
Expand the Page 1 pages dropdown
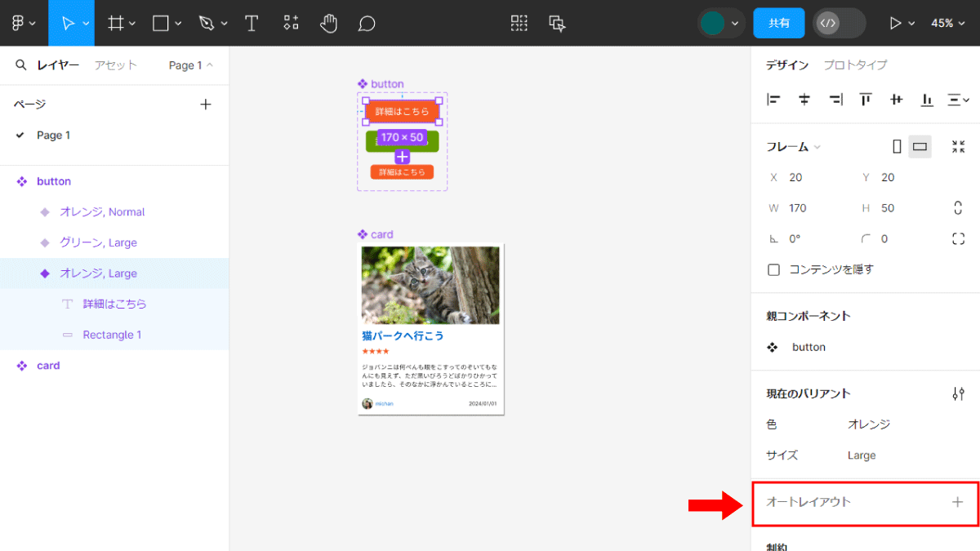click(191, 65)
